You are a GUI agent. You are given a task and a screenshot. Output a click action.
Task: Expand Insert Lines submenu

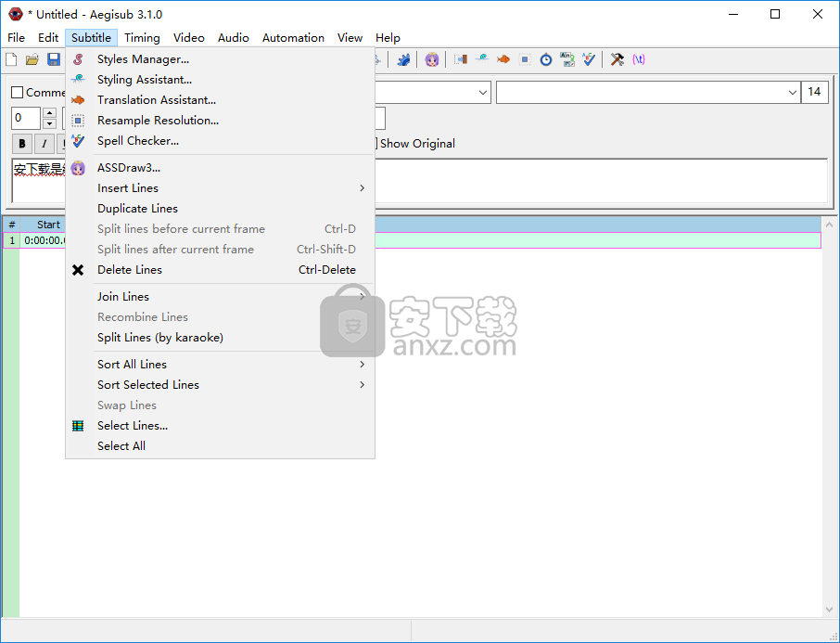(220, 188)
